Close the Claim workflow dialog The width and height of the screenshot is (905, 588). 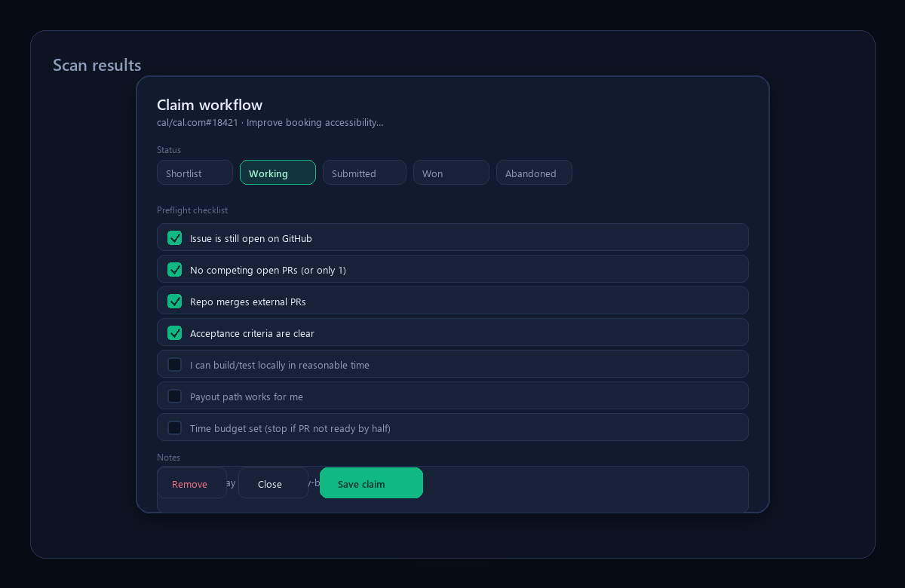tap(273, 483)
